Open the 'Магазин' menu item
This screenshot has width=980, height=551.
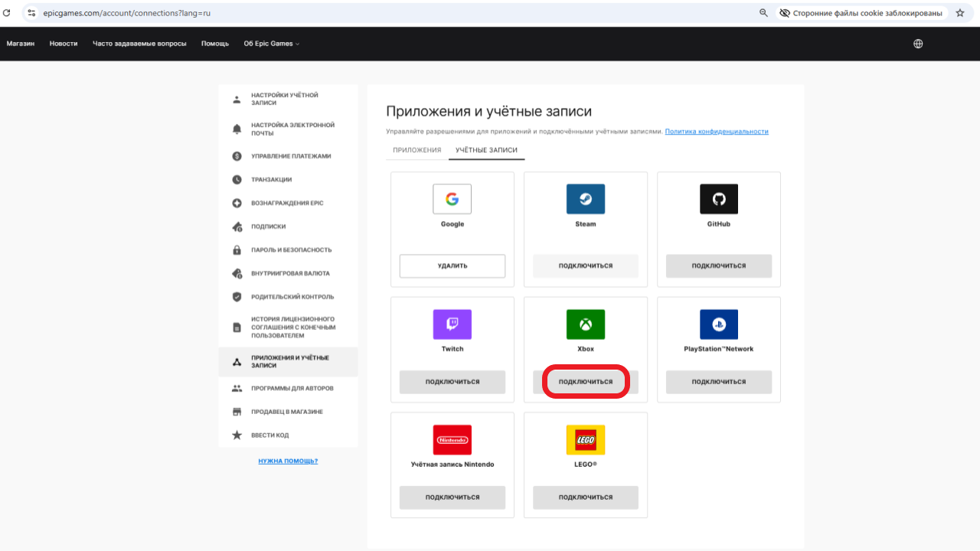coord(21,44)
